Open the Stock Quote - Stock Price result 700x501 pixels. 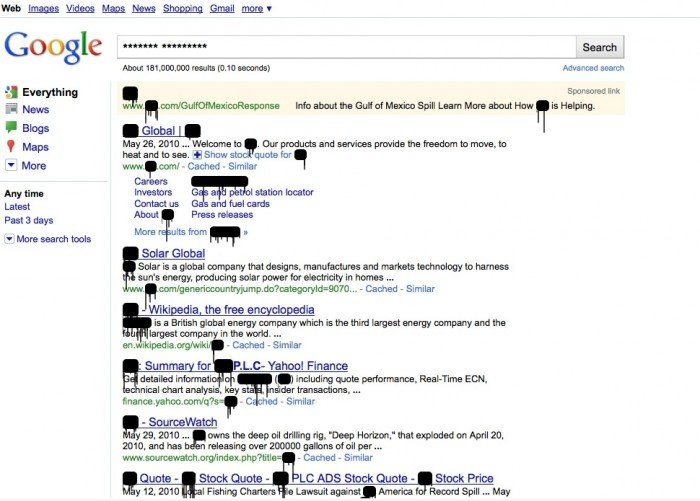click(308, 478)
